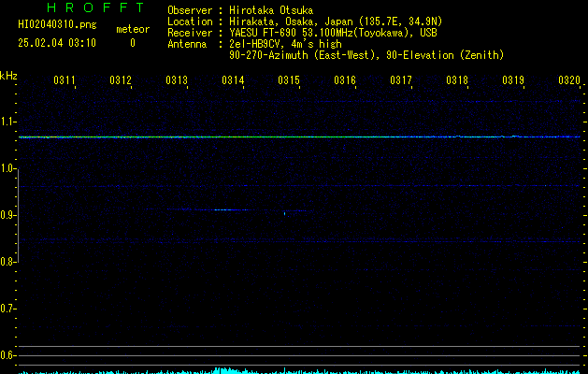Viewport: 588px width, 374px height.
Task: Select the 0318 time marker
Action: coord(457,80)
